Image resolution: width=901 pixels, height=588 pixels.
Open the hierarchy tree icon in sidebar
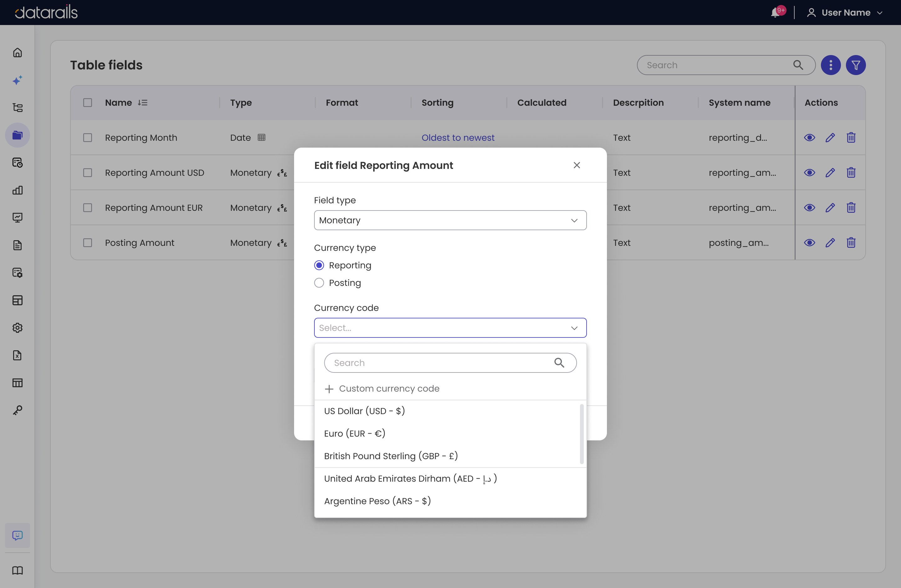point(18,108)
